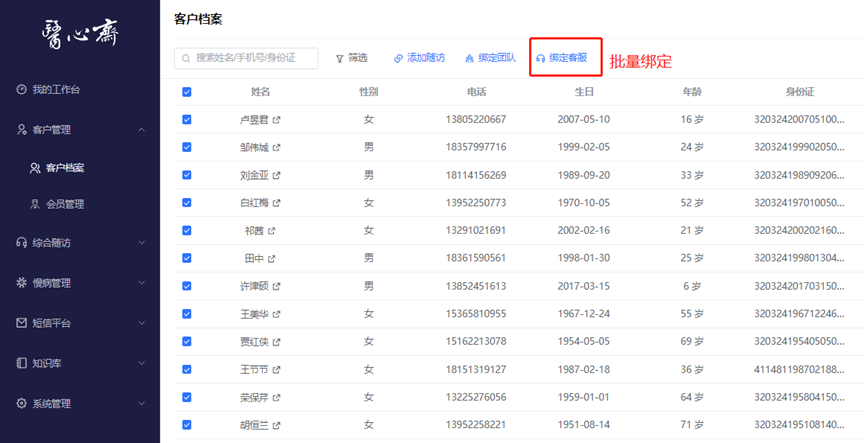Screen dimensions: 864x443
Task: Open external link icon beside 卢昱君
Action: point(277,120)
